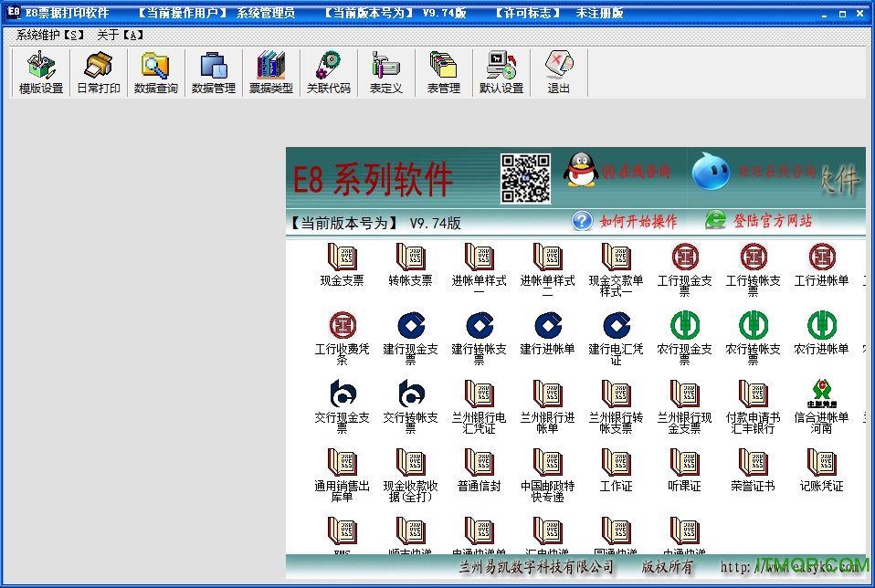Click 登陆官方网站 official website link

(x=758, y=221)
